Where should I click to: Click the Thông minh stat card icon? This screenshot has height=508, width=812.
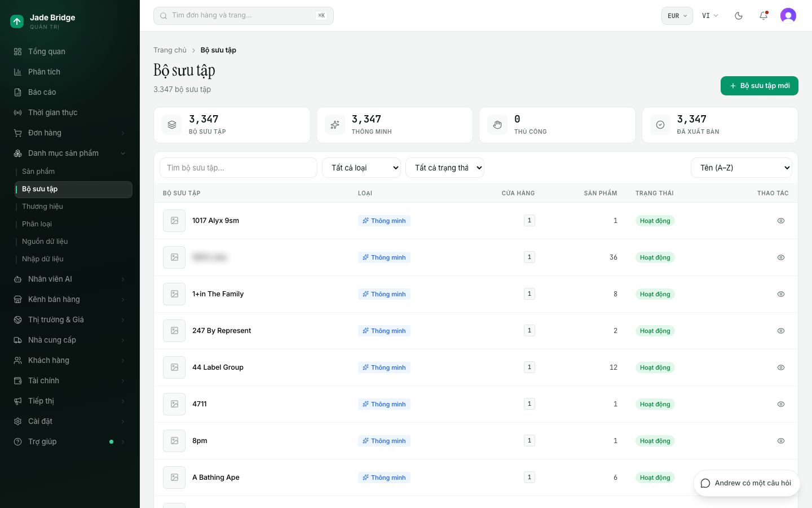point(335,125)
